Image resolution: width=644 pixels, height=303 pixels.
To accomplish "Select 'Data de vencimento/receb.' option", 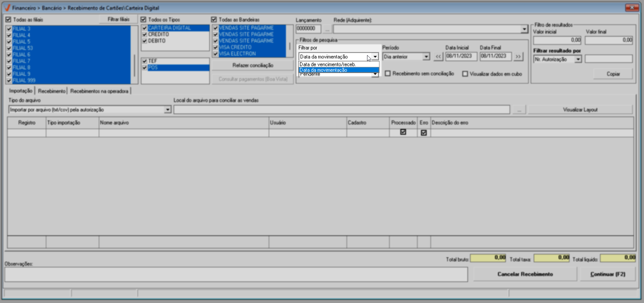I will point(339,64).
